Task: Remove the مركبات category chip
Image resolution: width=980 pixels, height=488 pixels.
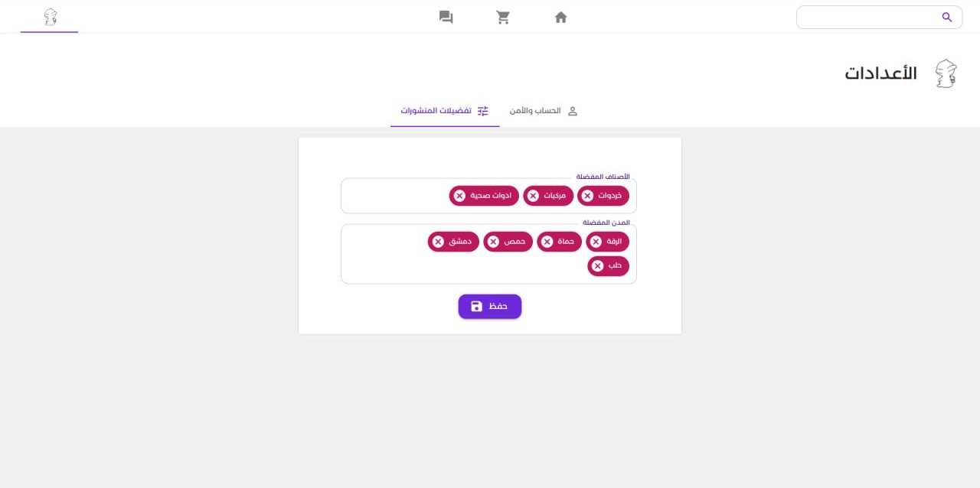Action: (x=533, y=196)
